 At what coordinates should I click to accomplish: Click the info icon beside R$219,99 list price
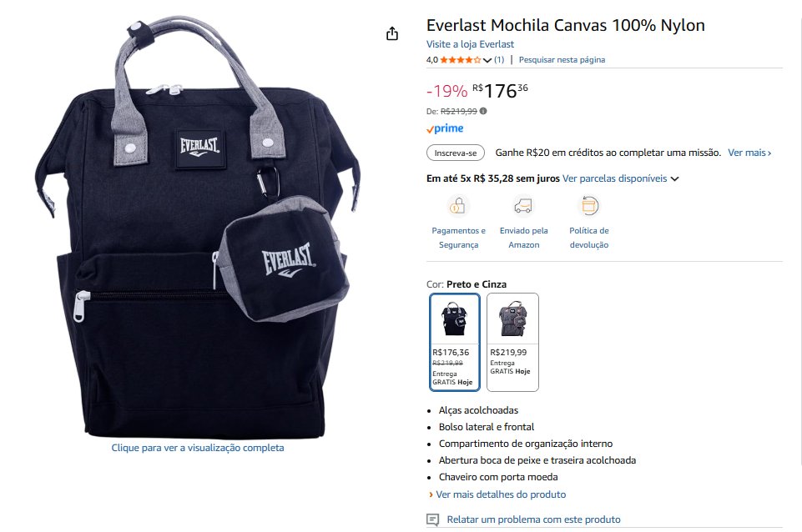tap(483, 111)
